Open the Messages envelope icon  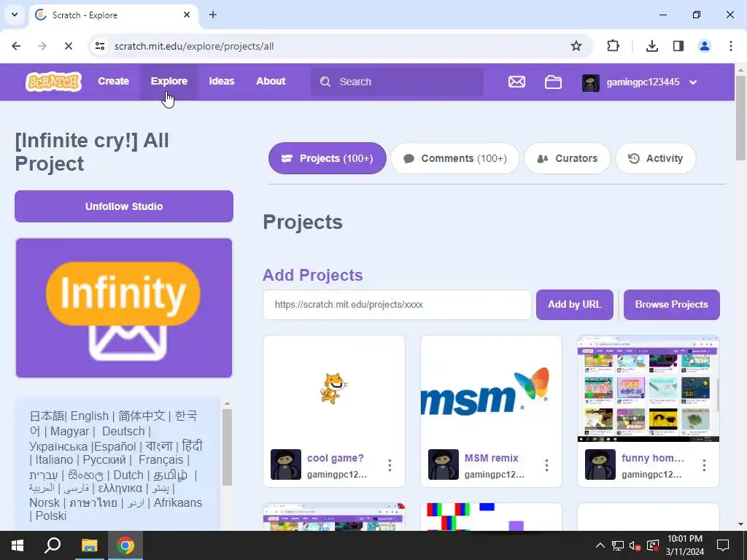click(x=516, y=82)
